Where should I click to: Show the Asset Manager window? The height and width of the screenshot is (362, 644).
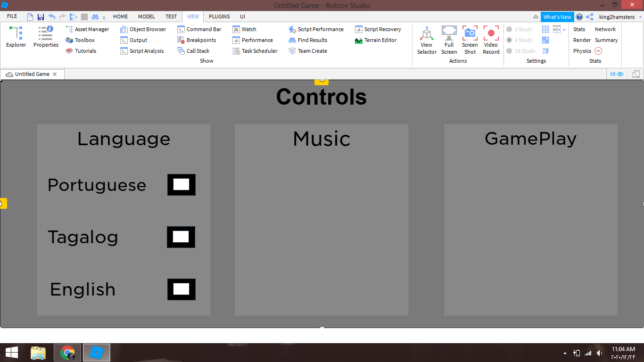(87, 29)
